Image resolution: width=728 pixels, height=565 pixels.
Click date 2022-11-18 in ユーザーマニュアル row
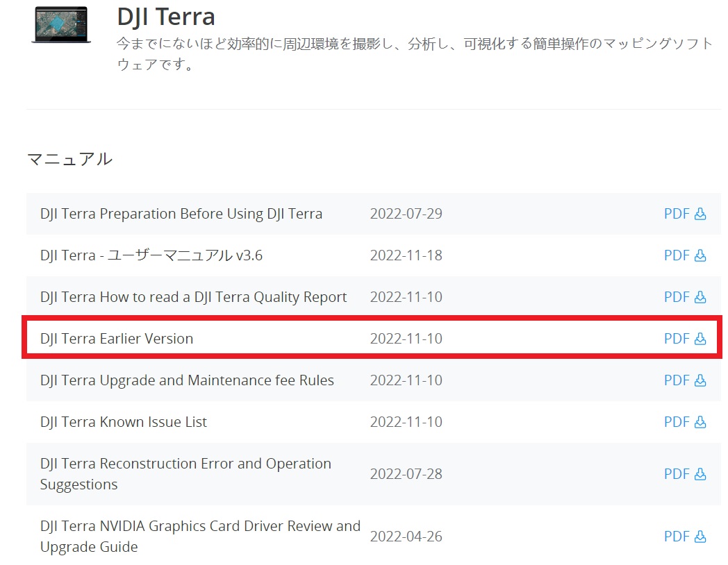[406, 255]
